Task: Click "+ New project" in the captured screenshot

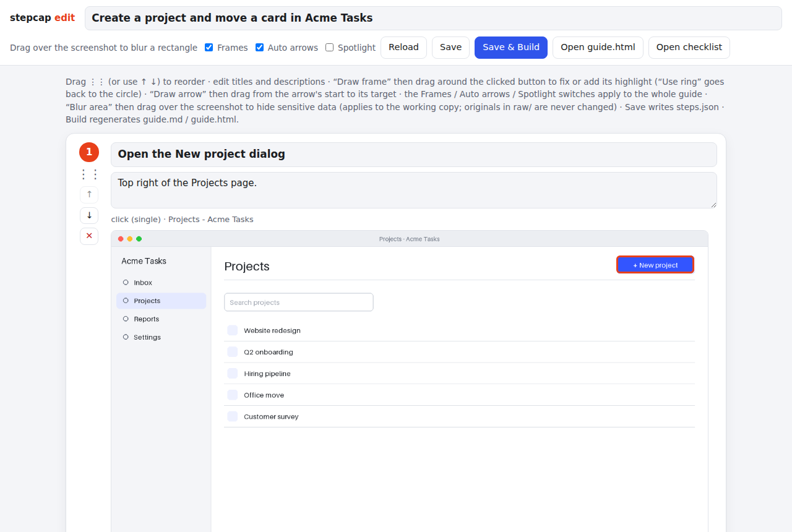Action: [655, 265]
